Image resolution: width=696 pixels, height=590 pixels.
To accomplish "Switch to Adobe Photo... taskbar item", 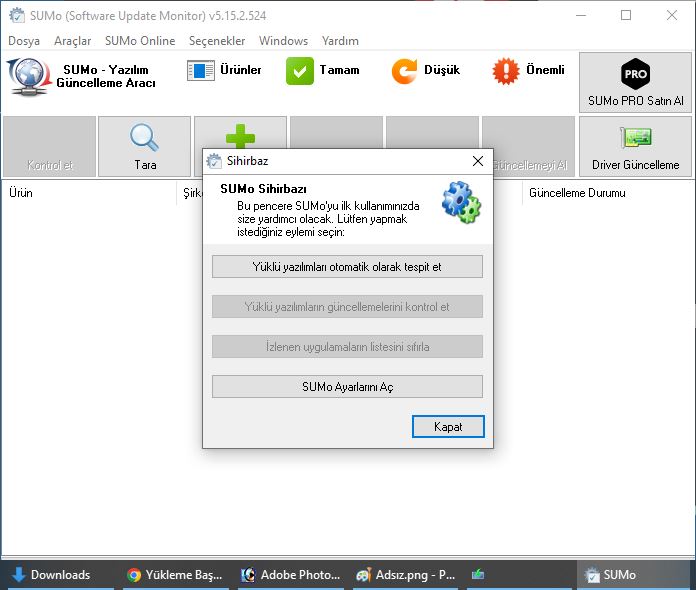I will (291, 575).
